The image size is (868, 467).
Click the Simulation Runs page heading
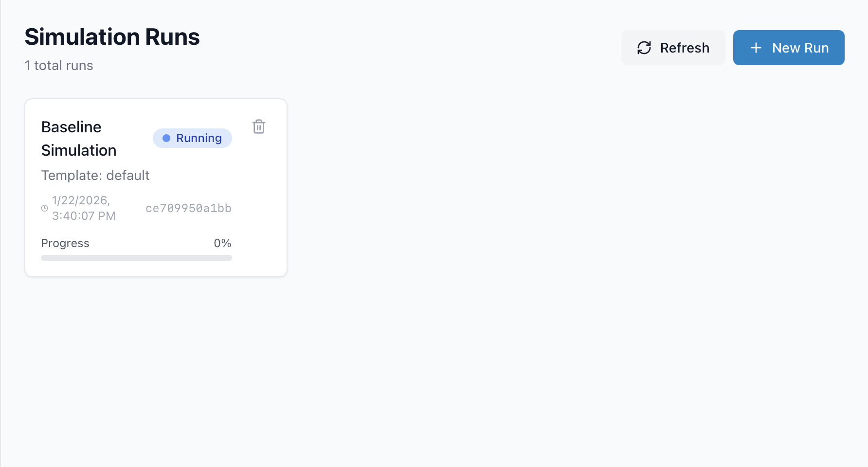point(112,37)
